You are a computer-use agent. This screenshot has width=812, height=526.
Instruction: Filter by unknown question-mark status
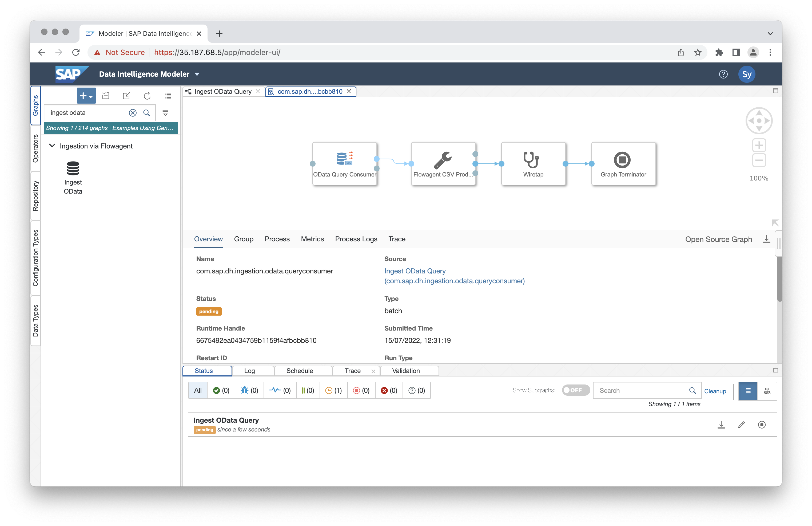(x=417, y=390)
